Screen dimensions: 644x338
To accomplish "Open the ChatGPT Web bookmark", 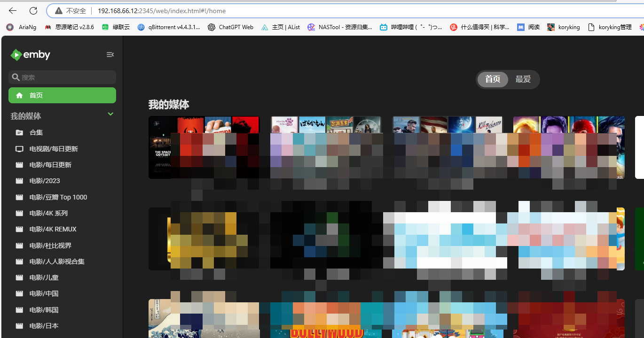I will click(x=230, y=27).
